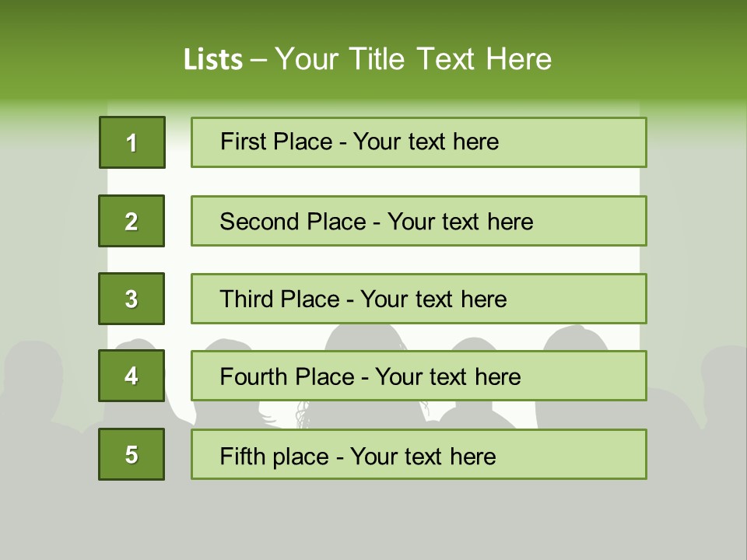Click the word Third in the list
Image resolution: width=747 pixels, height=560 pixels.
tap(247, 299)
